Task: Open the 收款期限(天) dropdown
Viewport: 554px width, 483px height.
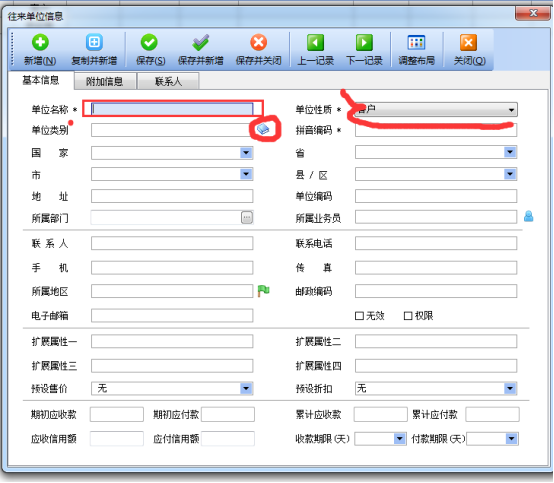Action: point(399,439)
